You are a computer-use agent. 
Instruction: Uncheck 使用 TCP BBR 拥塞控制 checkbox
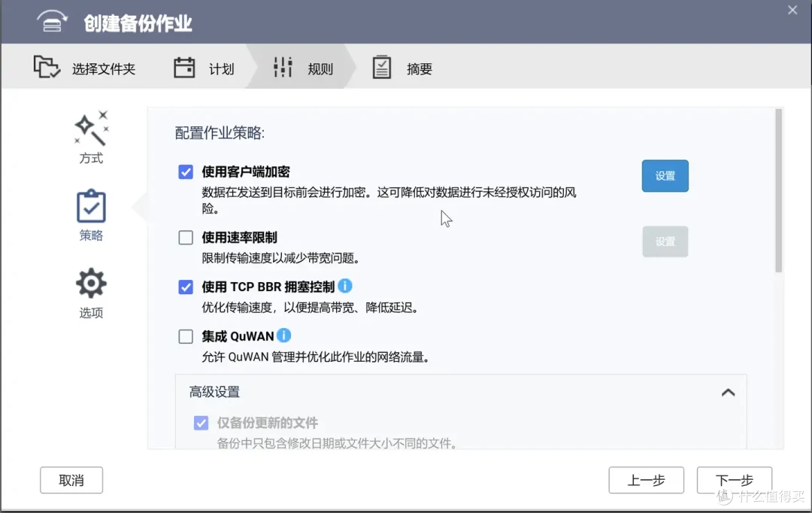click(x=186, y=287)
